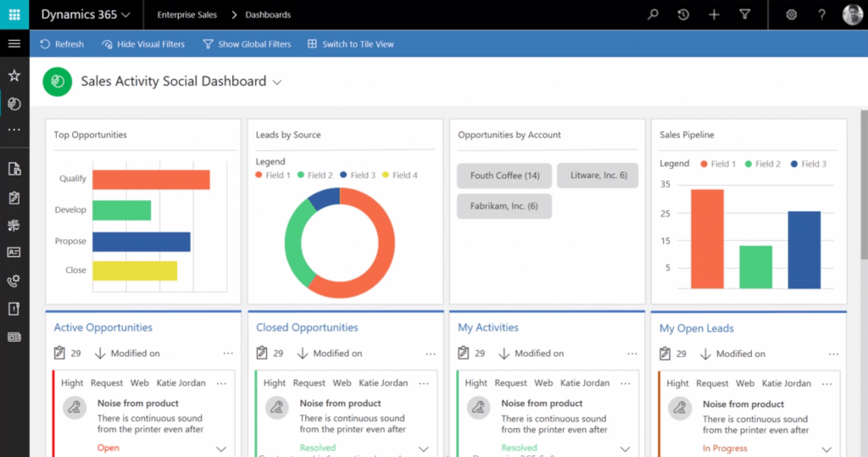This screenshot has height=457, width=868.
Task: Click Show Global Filters
Action: (x=247, y=44)
